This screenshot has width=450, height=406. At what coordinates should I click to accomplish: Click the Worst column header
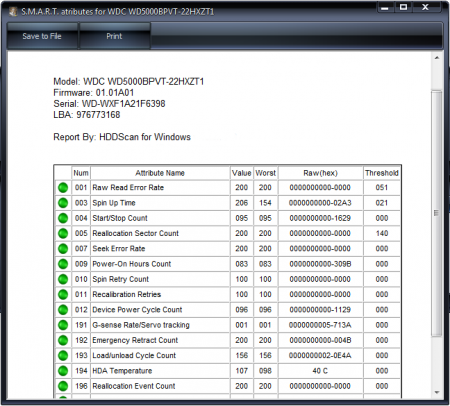tap(266, 173)
